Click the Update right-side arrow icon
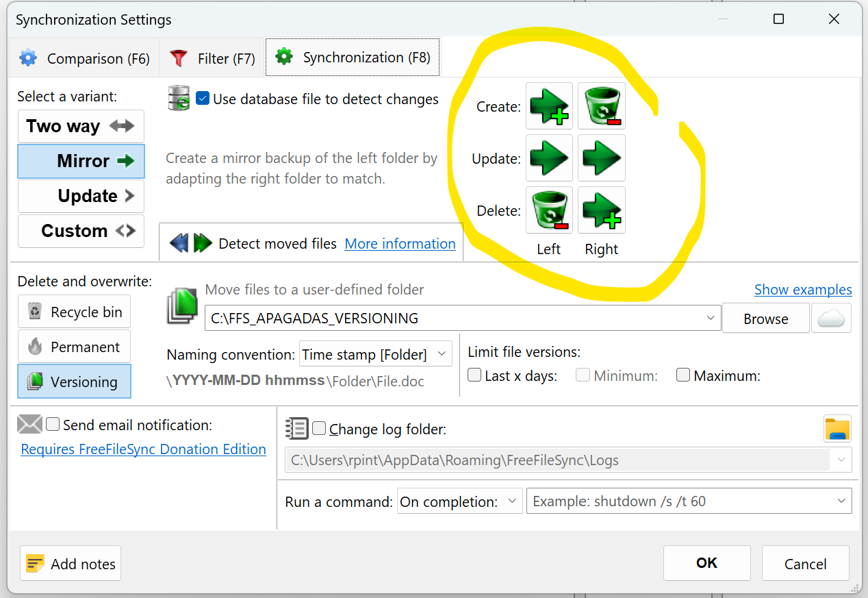 point(602,158)
